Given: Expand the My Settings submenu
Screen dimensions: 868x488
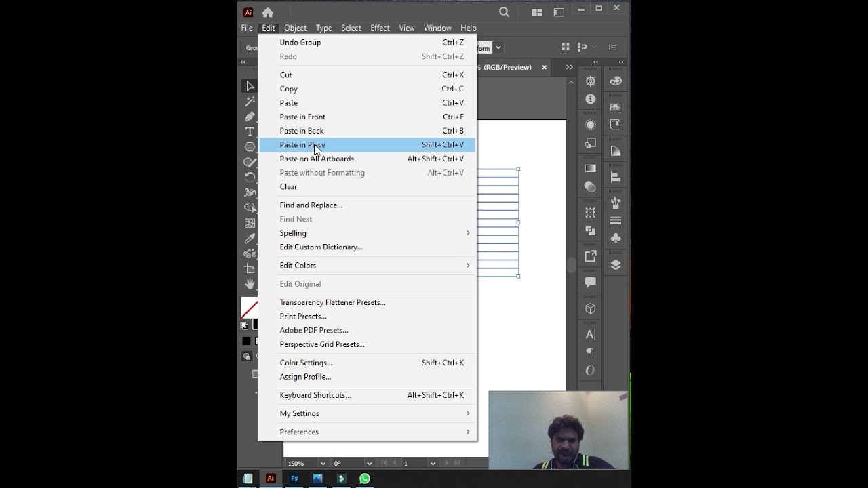Looking at the screenshot, I should (x=368, y=413).
